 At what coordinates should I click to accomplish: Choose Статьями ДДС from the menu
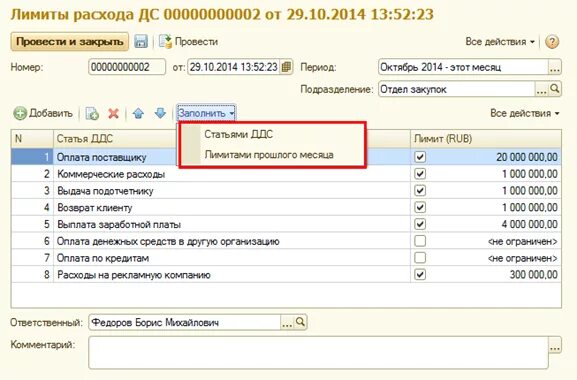pyautogui.click(x=238, y=134)
